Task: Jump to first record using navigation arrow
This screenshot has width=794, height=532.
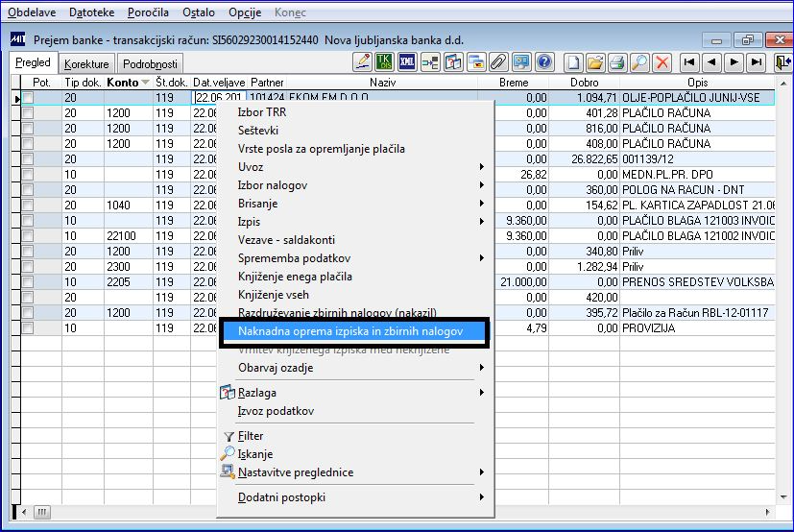Action: 688,62
